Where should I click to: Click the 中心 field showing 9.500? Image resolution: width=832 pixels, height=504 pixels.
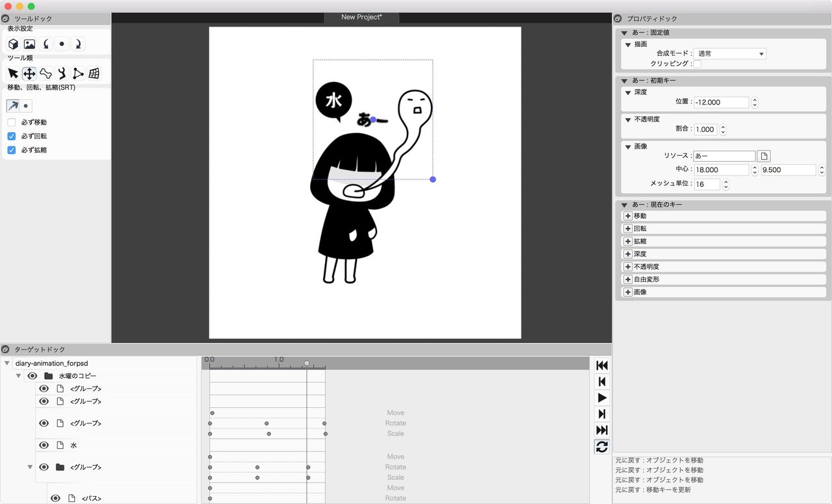[x=788, y=170]
